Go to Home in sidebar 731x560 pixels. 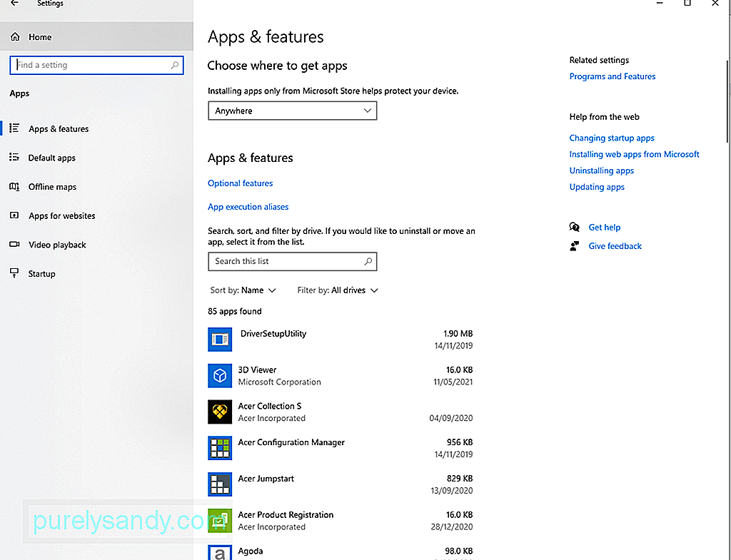pos(96,37)
